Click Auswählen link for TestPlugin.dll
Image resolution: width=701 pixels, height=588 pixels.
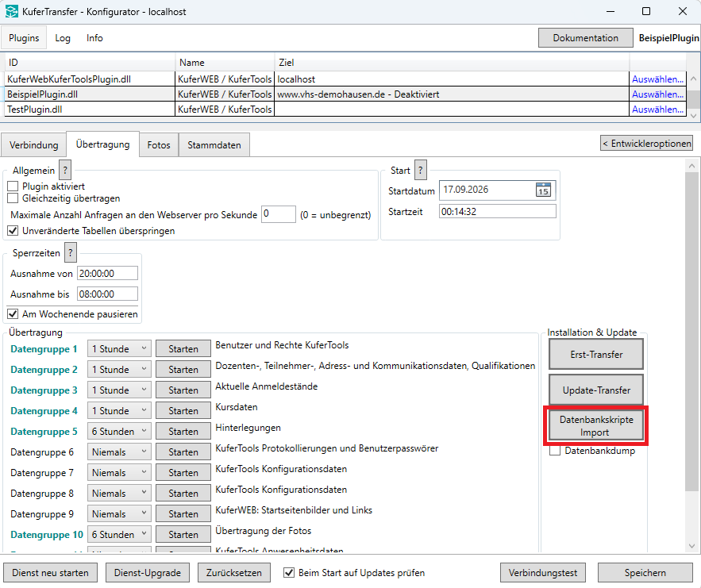[657, 110]
